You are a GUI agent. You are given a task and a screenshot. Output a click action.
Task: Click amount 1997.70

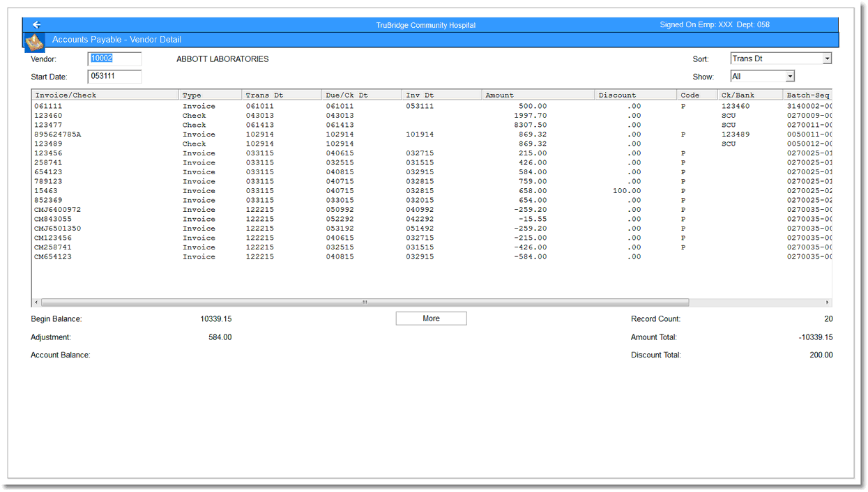[x=531, y=116]
